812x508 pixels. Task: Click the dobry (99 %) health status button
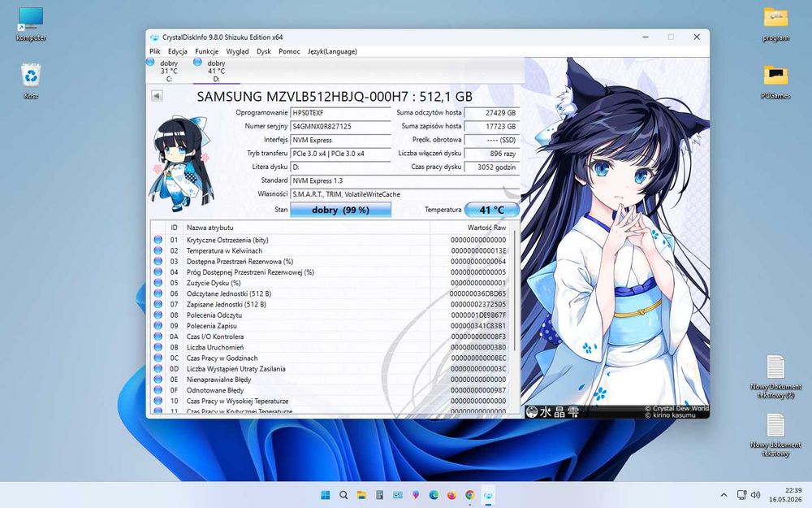[340, 210]
